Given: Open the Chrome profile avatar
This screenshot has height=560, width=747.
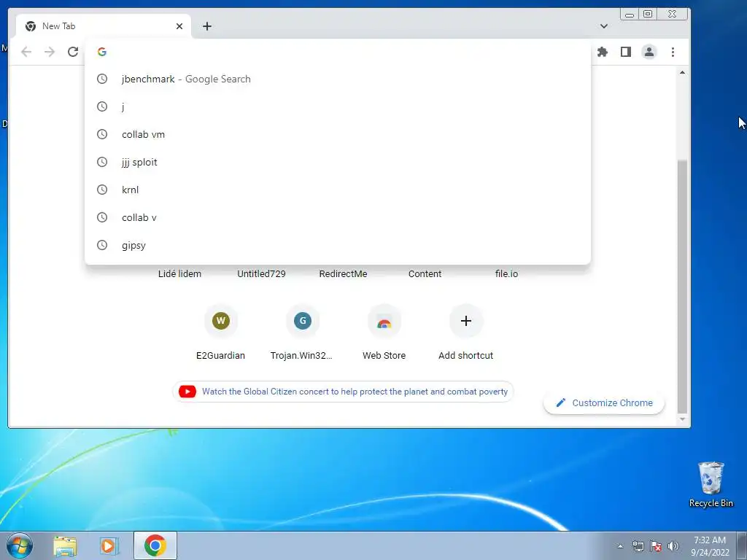Looking at the screenshot, I should [x=649, y=52].
